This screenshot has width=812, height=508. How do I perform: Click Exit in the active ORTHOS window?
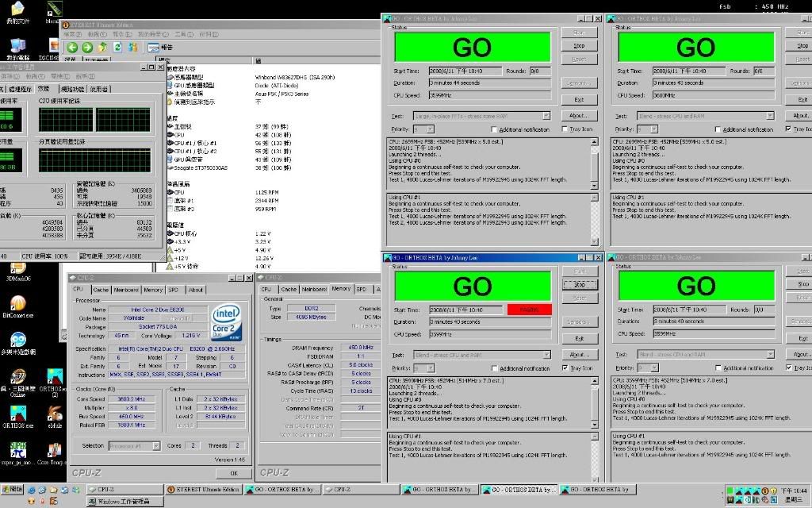point(580,338)
